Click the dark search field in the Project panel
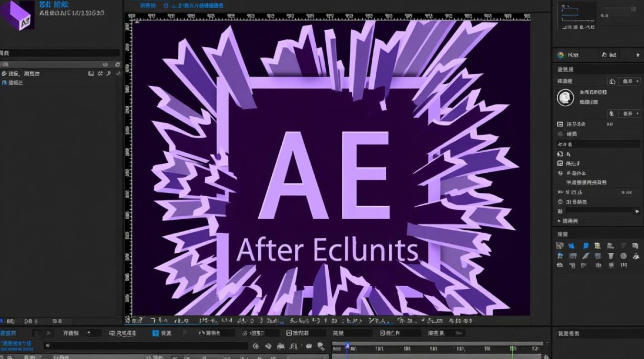644x359 pixels. pyautogui.click(x=60, y=53)
